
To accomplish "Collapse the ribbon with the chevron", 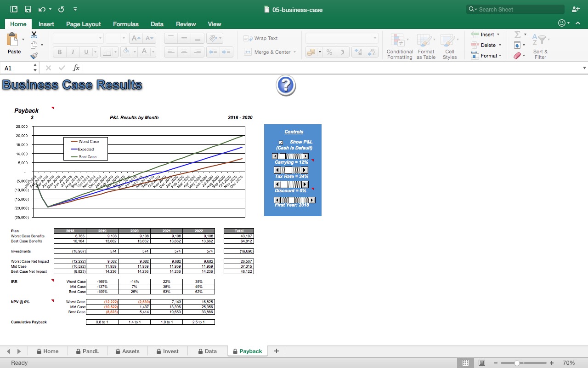I will (578, 23).
